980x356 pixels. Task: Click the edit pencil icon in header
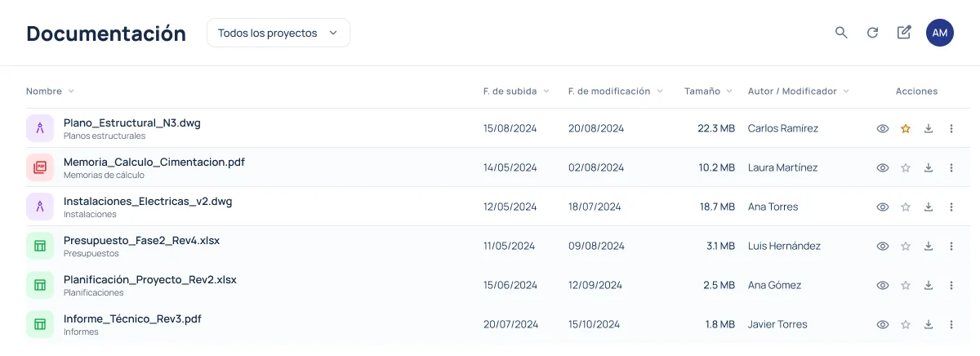(x=904, y=33)
